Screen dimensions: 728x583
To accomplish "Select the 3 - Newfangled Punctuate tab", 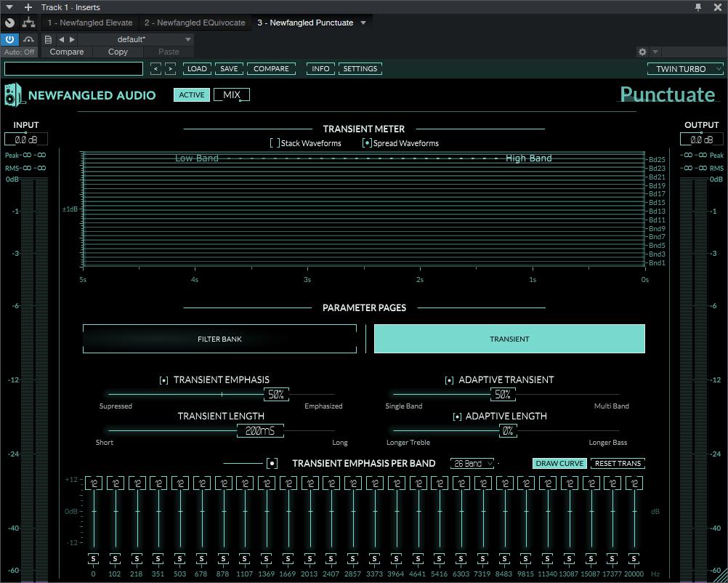I will (x=305, y=23).
